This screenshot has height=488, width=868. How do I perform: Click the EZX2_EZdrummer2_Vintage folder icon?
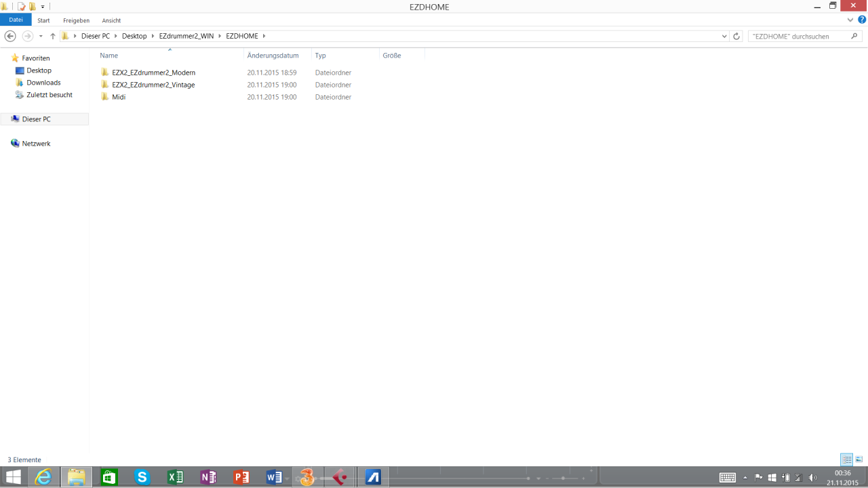(104, 85)
